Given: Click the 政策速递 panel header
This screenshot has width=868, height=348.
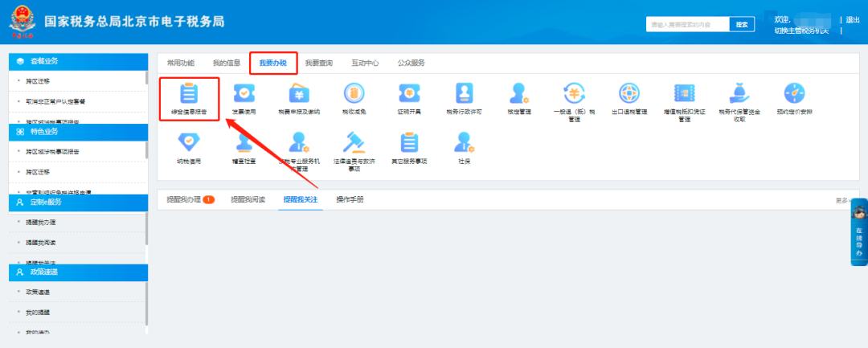Looking at the screenshot, I should pos(79,272).
